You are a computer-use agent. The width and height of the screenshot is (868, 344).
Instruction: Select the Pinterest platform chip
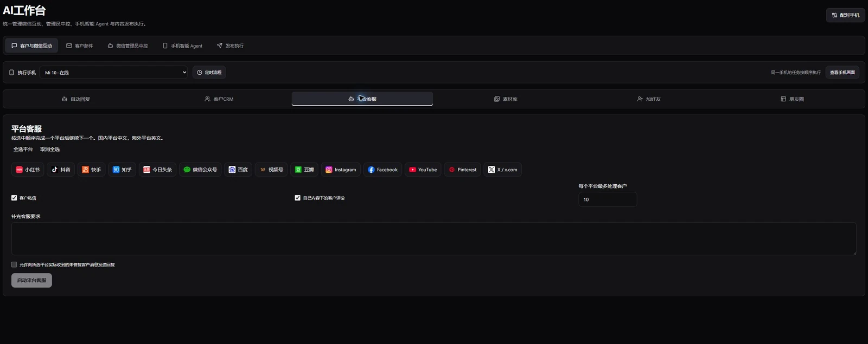pos(463,170)
